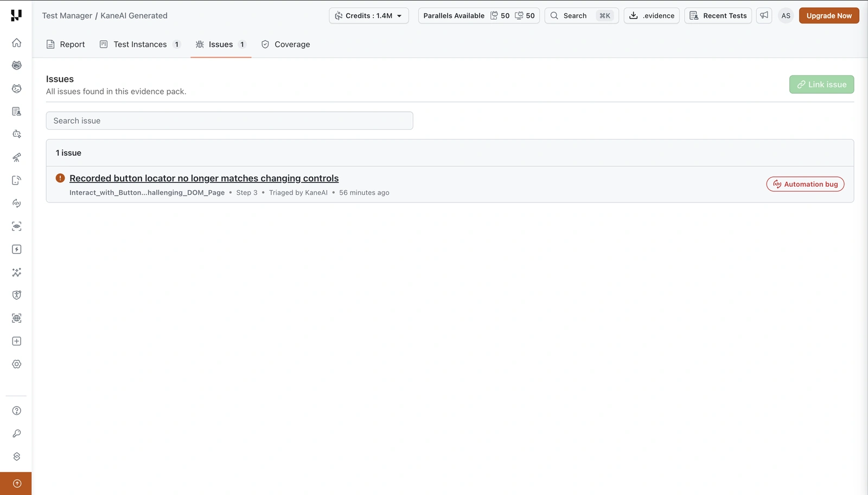Open the plus square sidebar icon

17,341
